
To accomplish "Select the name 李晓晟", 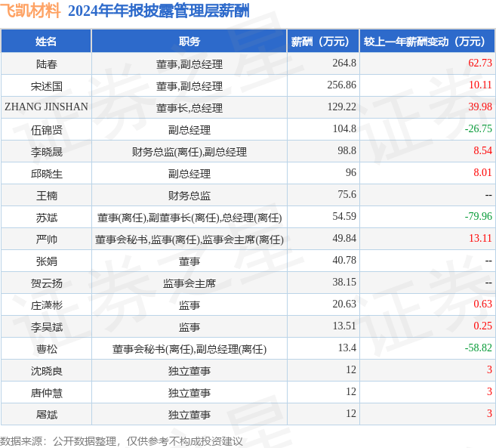I will (47, 152).
